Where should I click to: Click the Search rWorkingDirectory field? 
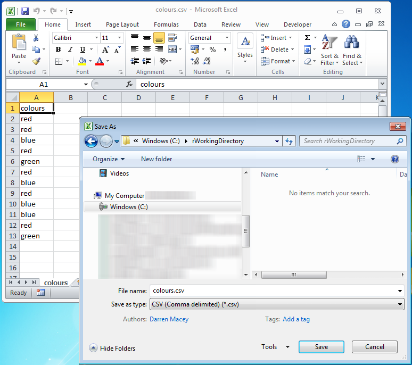pos(352,141)
